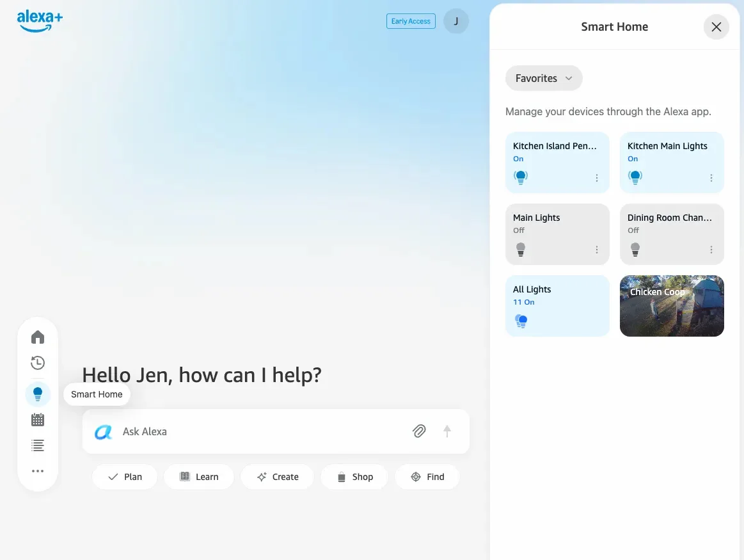Open the Chicken Coop camera thumbnail

click(x=672, y=306)
